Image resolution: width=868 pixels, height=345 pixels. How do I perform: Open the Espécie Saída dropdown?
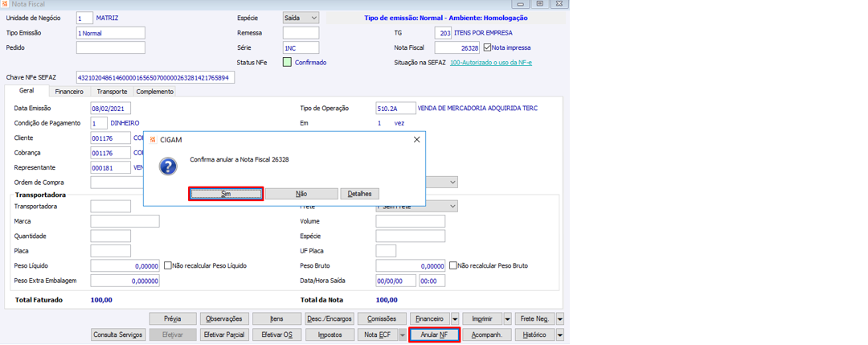pyautogui.click(x=301, y=18)
